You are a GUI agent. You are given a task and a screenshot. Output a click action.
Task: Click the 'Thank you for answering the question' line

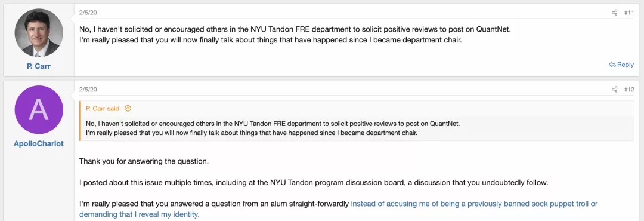pyautogui.click(x=144, y=161)
